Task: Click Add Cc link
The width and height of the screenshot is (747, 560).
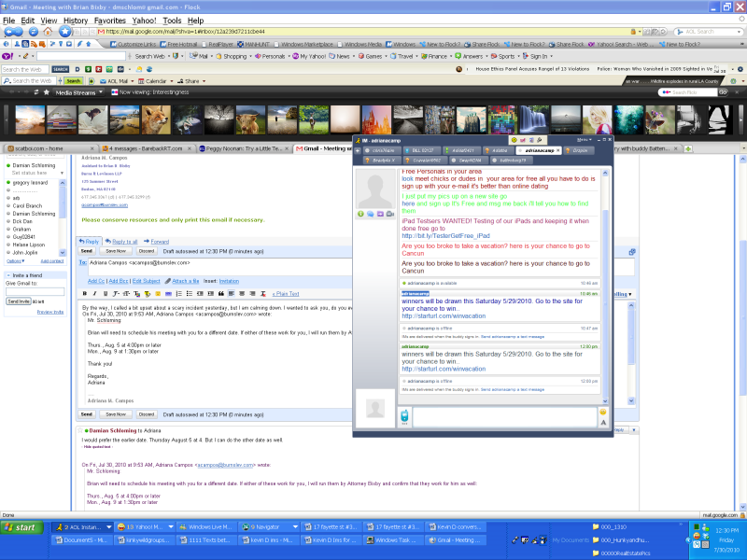Action: pos(96,281)
